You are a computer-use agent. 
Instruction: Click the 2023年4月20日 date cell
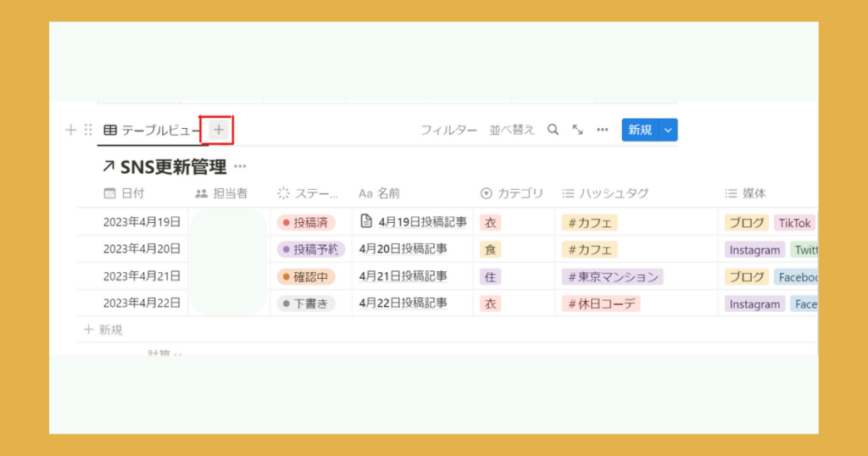pos(142,249)
